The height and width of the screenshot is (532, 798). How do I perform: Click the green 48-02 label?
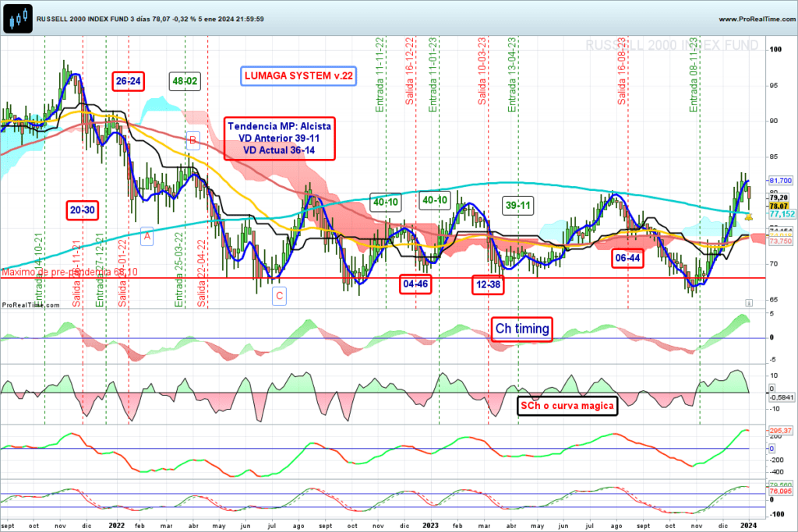coord(185,81)
